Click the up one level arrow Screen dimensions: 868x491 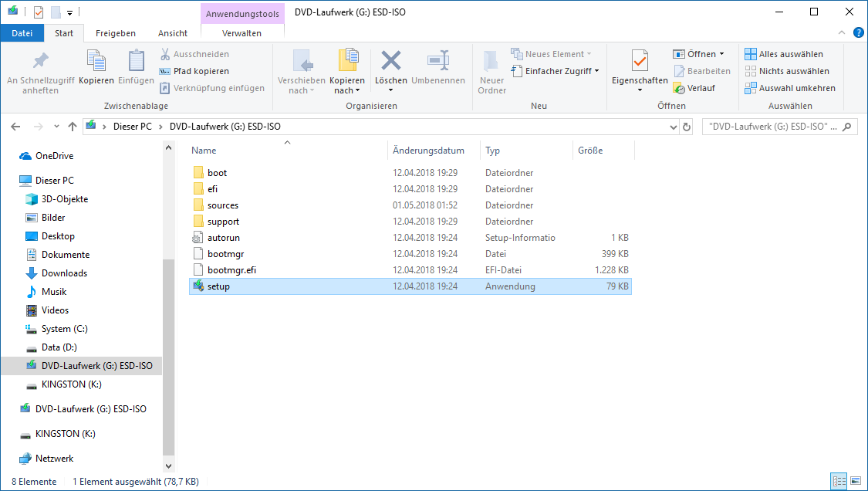coord(73,127)
